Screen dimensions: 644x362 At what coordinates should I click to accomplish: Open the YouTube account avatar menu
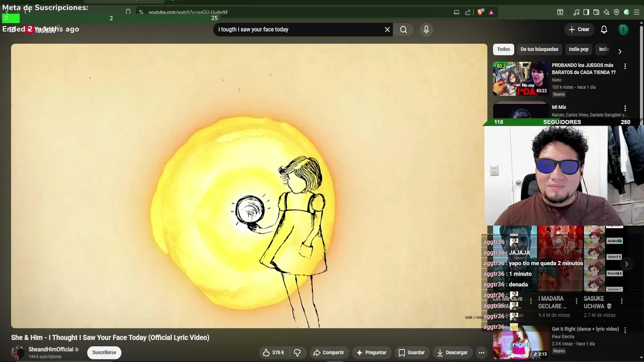point(623,30)
